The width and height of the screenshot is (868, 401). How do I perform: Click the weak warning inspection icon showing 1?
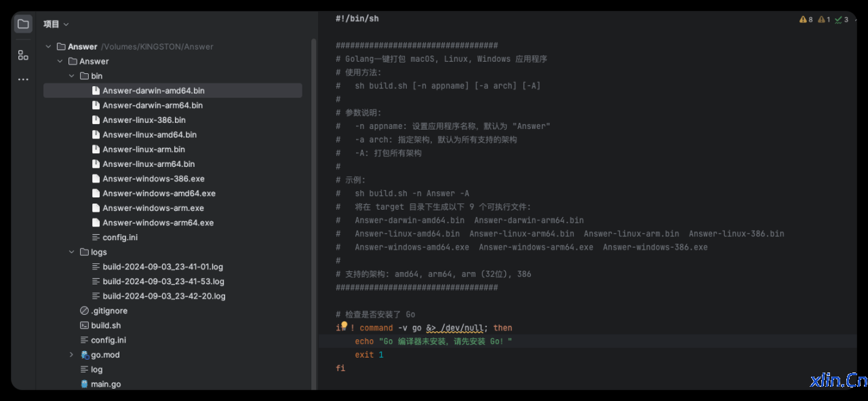(x=823, y=19)
